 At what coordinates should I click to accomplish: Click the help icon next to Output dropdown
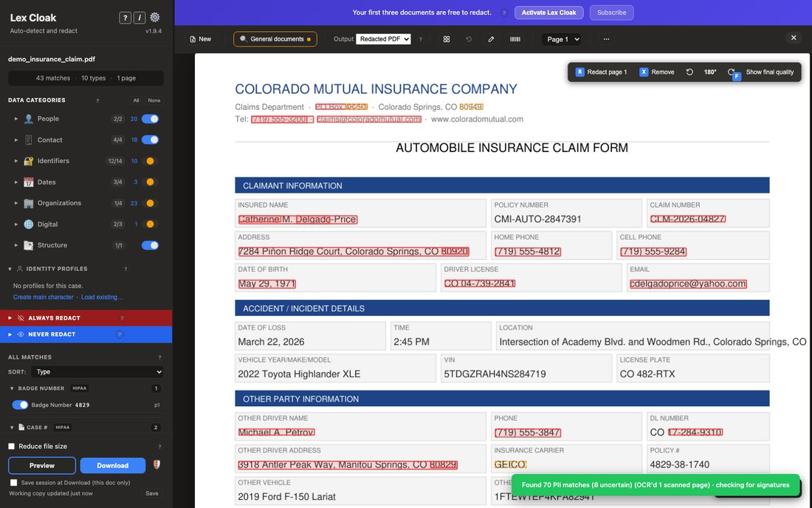pos(421,39)
